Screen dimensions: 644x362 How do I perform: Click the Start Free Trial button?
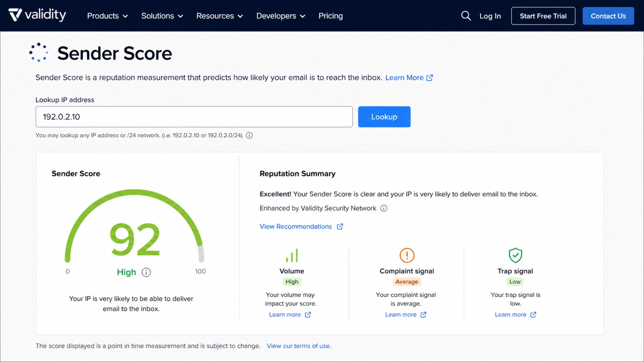click(x=543, y=16)
